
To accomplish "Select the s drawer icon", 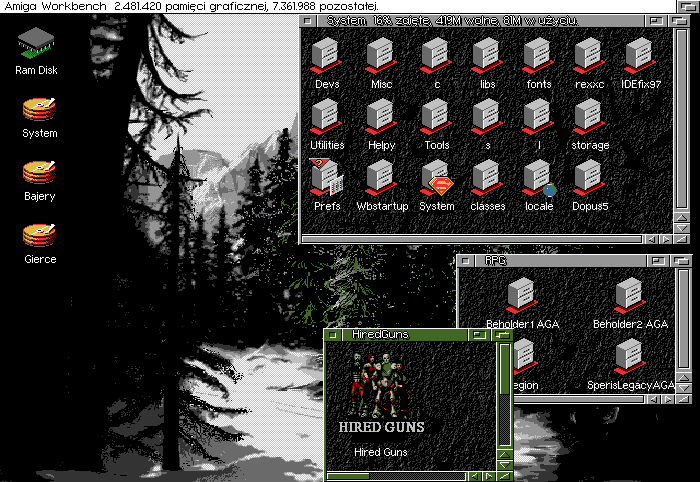I will tap(487, 124).
